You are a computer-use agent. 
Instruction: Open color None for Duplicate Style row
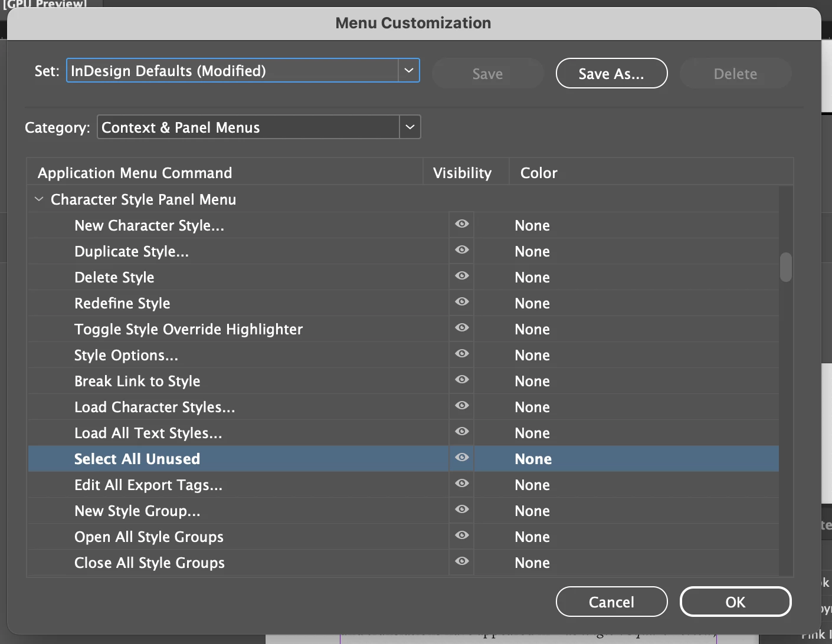[x=532, y=251]
